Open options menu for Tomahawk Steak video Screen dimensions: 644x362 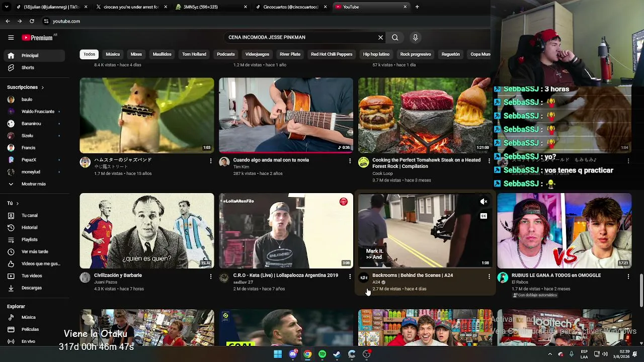pyautogui.click(x=489, y=160)
